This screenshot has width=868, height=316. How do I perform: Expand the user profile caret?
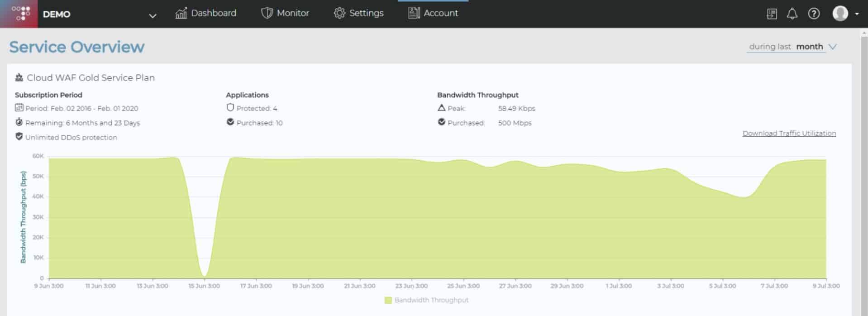(x=857, y=14)
